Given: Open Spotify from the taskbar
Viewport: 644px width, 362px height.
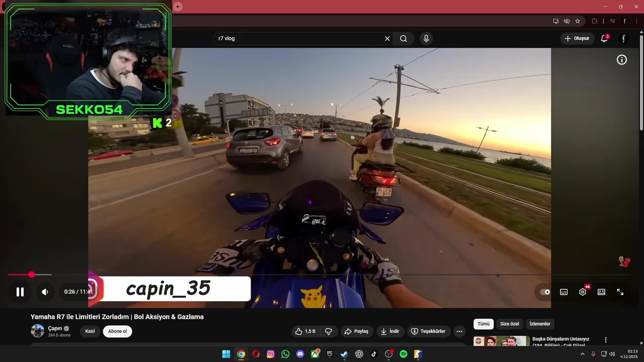Looking at the screenshot, I should (x=404, y=354).
